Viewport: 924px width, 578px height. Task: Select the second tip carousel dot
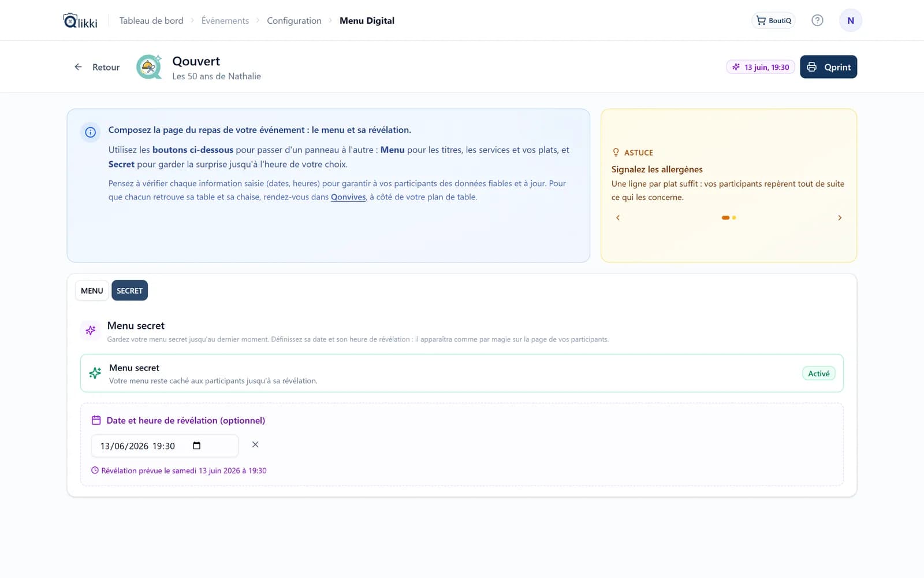[734, 218]
